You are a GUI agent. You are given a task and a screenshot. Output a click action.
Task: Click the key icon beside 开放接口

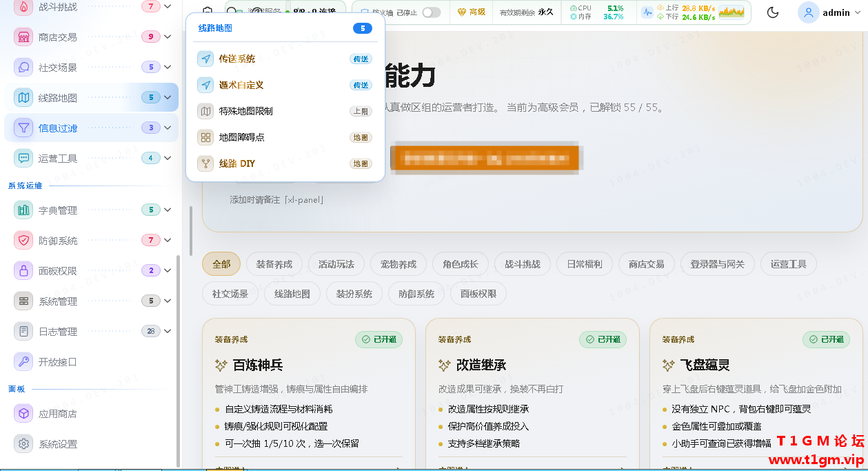[x=24, y=362]
